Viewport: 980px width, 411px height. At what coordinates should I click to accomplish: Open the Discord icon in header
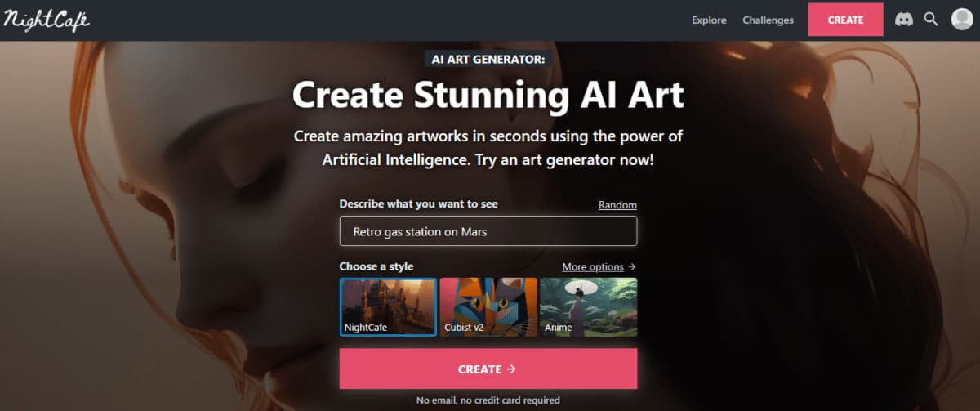pyautogui.click(x=904, y=20)
